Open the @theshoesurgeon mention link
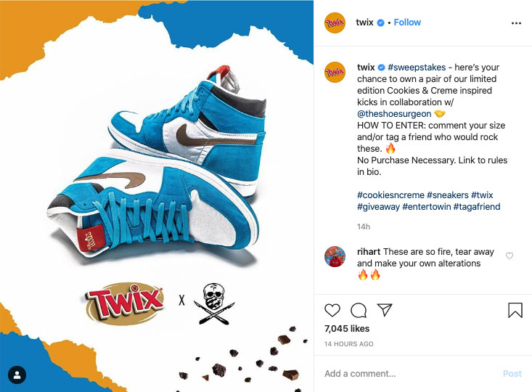The image size is (532, 392). 394,114
